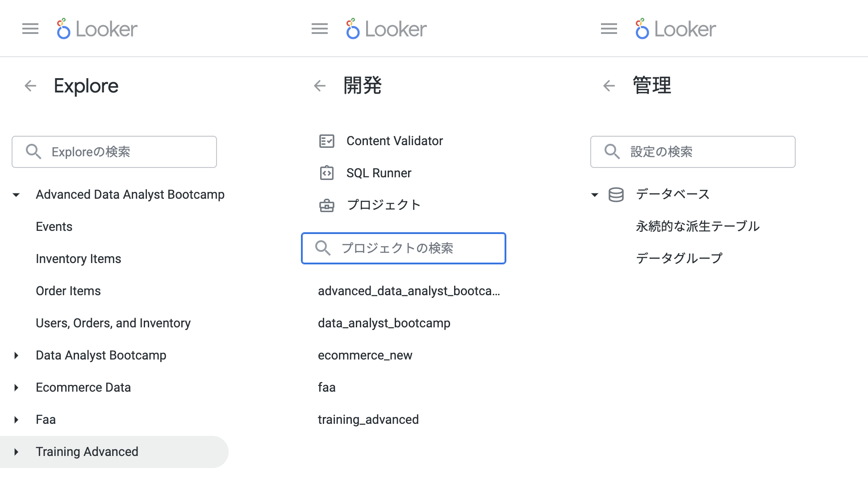Open the ecommerce_new project
This screenshot has width=868, height=485.
point(365,355)
